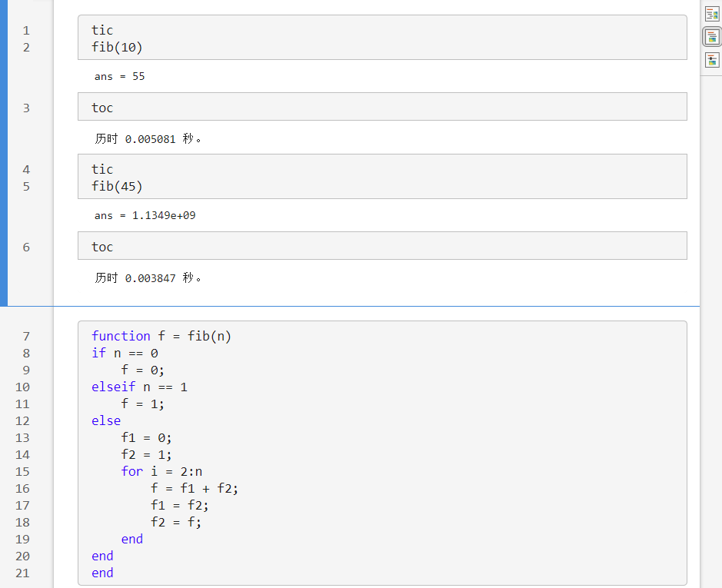Click the 历时 0.005081 秒 output text
722x588 pixels.
pyautogui.click(x=148, y=138)
